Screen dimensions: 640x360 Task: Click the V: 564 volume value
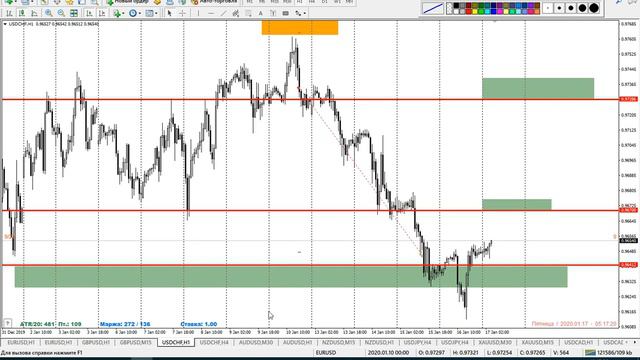click(561, 353)
